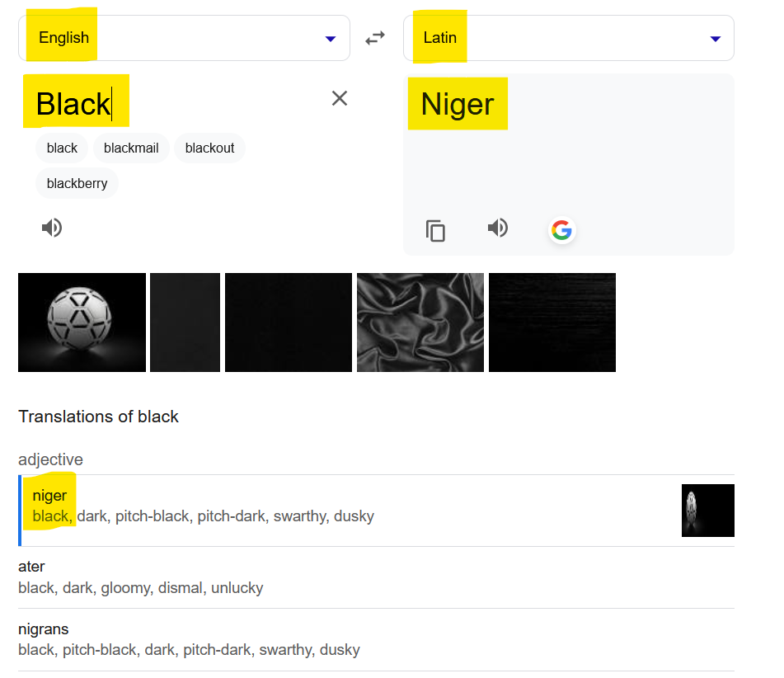Select the 'ater' translation entry
Viewport: 784px width, 678px height.
pyautogui.click(x=376, y=577)
